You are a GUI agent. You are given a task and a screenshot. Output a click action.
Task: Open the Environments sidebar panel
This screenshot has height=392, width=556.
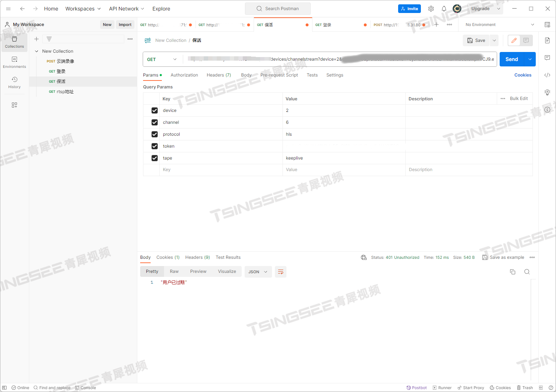click(14, 62)
